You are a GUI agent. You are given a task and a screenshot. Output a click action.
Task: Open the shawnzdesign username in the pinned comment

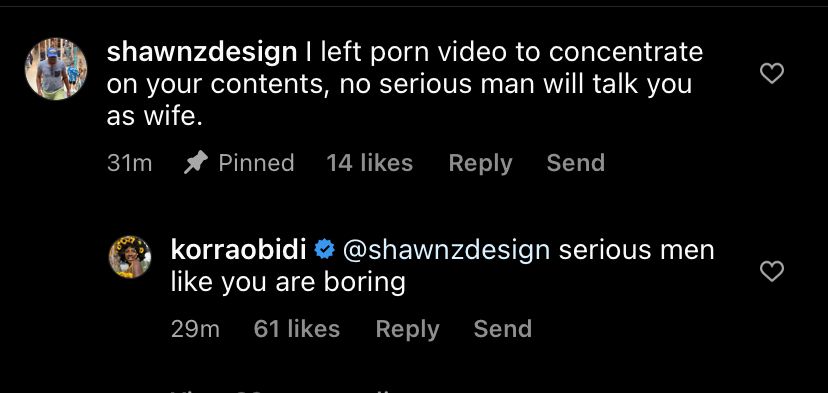tap(202, 53)
